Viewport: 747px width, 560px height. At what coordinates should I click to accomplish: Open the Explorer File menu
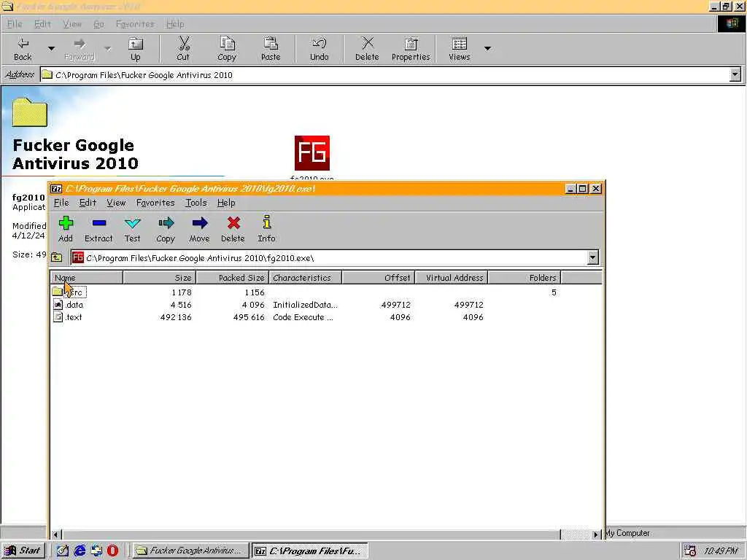click(15, 24)
